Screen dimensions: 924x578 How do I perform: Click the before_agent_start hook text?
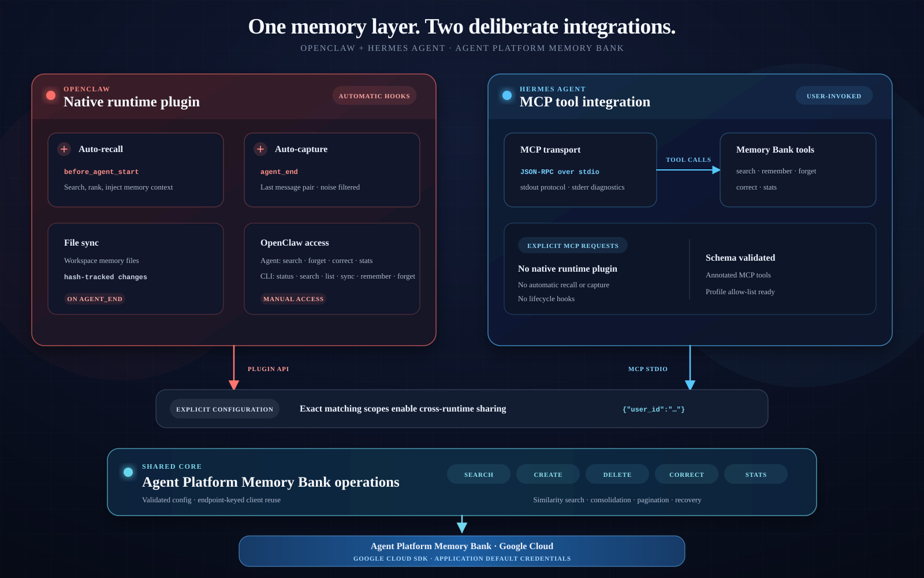101,172
